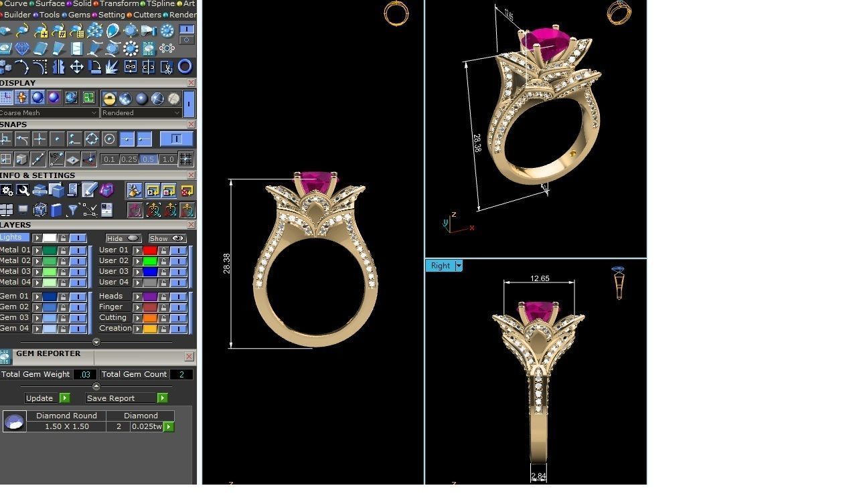Lock the User 01 layer
853x504 pixels.
163,250
